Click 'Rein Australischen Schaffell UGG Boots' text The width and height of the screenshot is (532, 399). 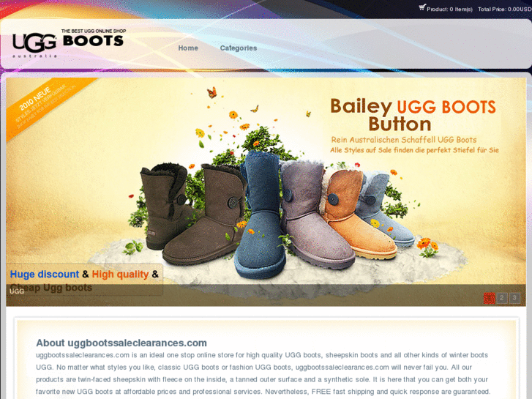[x=404, y=140]
